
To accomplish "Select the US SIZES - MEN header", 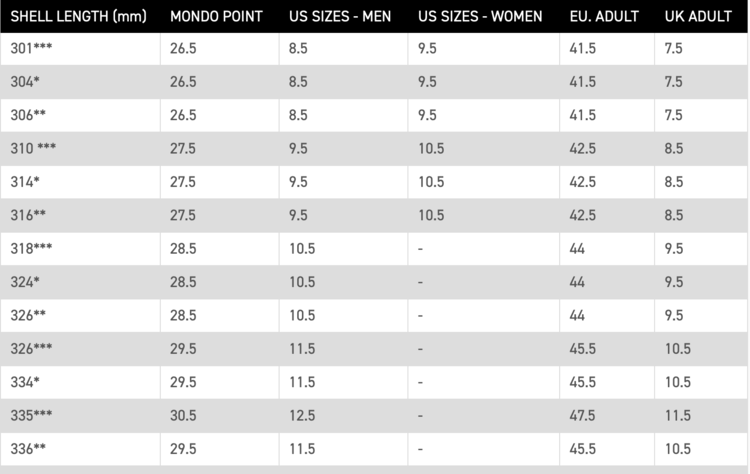I will point(339,17).
